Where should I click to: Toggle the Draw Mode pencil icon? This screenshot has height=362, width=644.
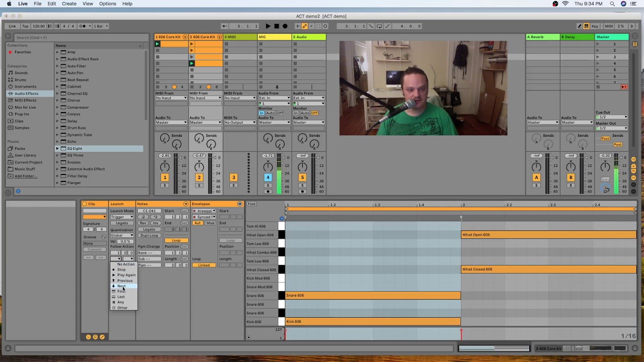click(579, 26)
